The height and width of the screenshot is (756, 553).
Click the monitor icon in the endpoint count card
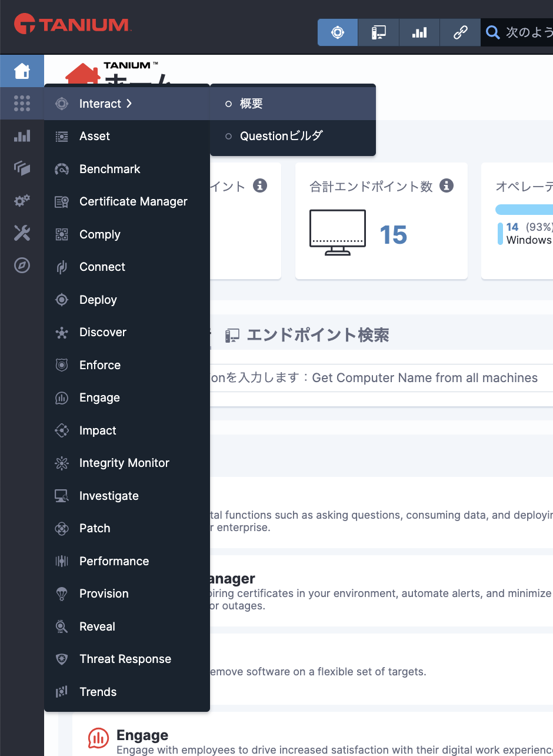point(338,233)
